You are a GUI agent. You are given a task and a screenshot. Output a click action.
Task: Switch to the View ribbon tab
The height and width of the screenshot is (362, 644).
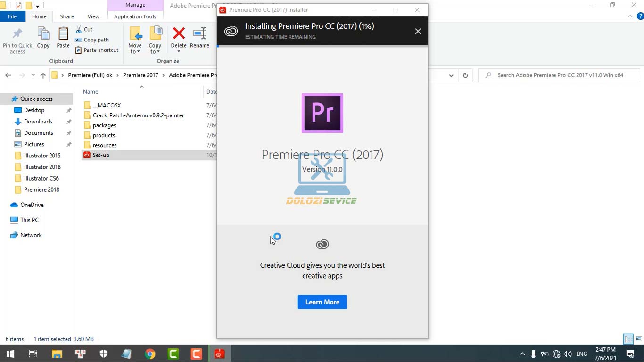click(x=93, y=16)
